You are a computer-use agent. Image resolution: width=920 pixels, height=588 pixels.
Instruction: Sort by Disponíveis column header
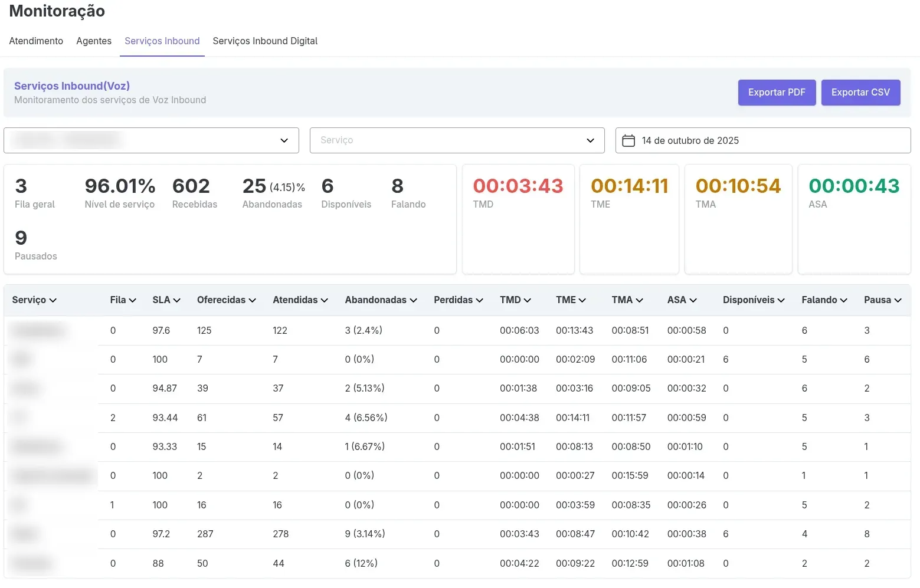click(x=753, y=300)
